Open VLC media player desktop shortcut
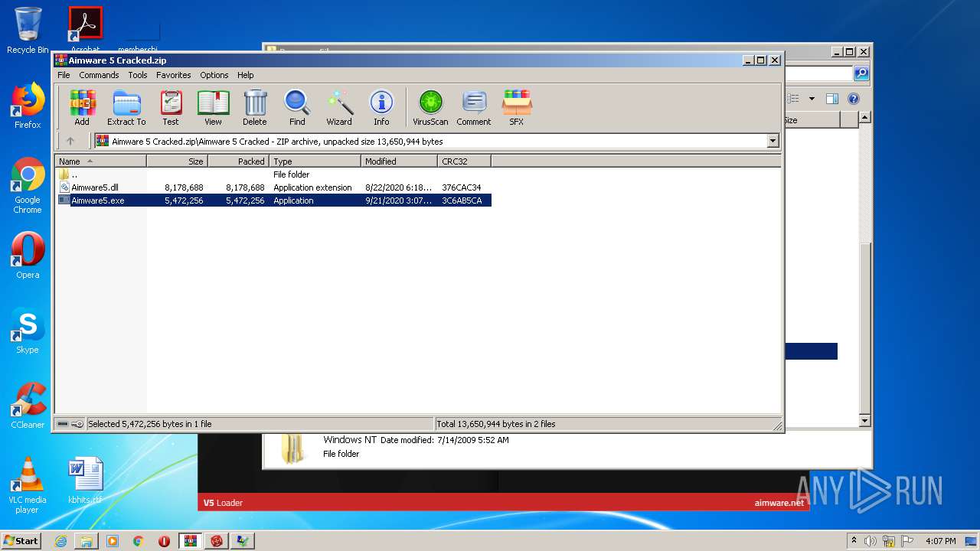Viewport: 980px width, 551px height. click(28, 485)
